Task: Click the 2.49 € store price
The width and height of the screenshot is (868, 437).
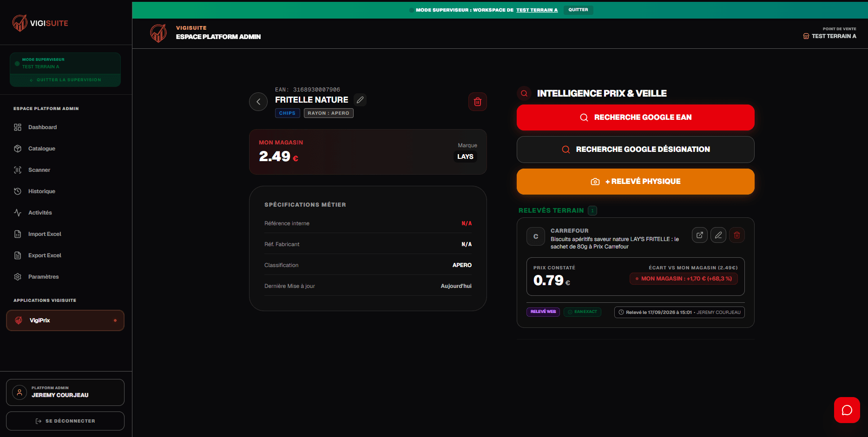Action: (279, 157)
